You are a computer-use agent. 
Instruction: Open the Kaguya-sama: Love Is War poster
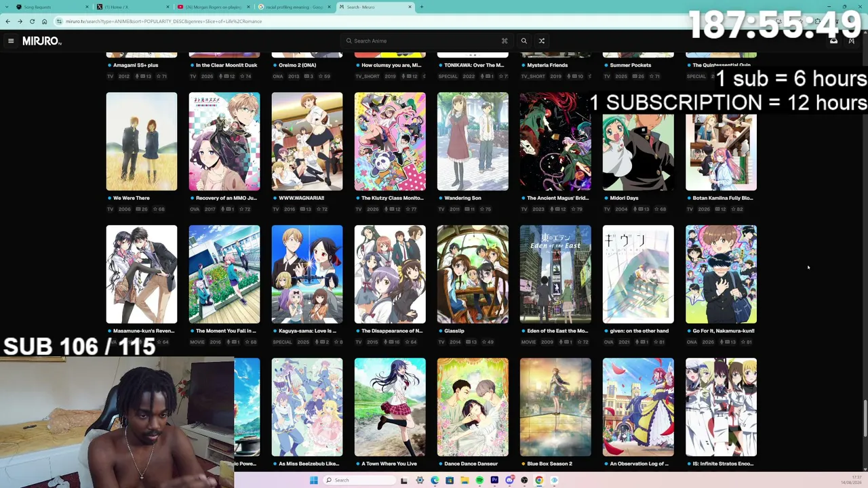(307, 274)
